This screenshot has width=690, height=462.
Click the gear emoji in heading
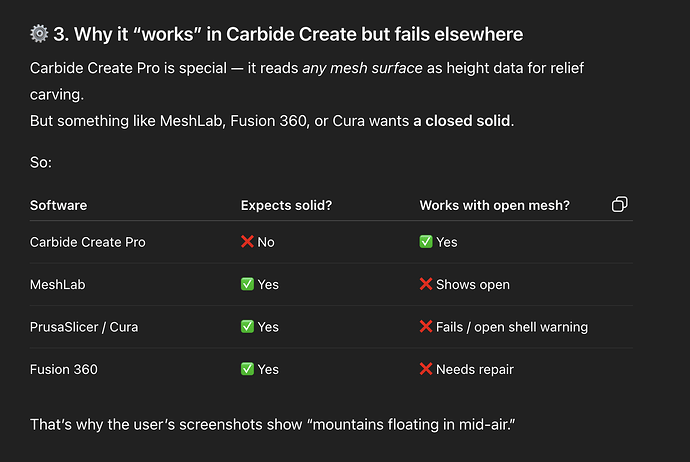(x=39, y=34)
